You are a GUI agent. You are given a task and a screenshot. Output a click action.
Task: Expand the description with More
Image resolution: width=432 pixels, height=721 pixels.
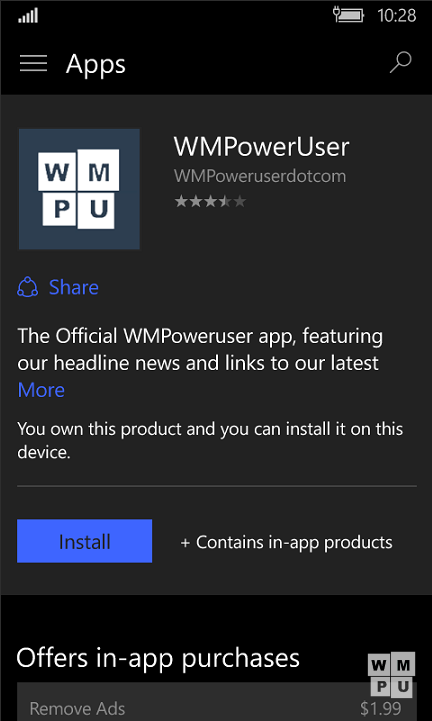pos(41,390)
